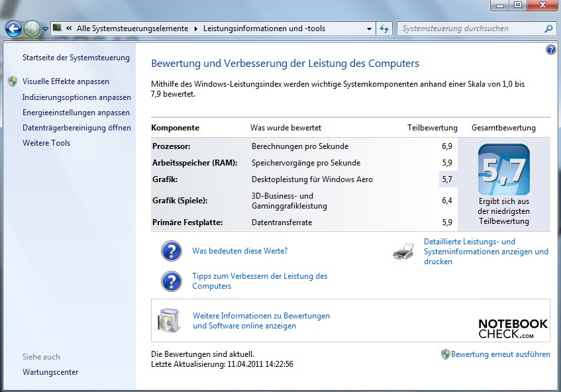Click the 5,7 Gesamtbewertung badge
This screenshot has height=392, width=561.
504,170
